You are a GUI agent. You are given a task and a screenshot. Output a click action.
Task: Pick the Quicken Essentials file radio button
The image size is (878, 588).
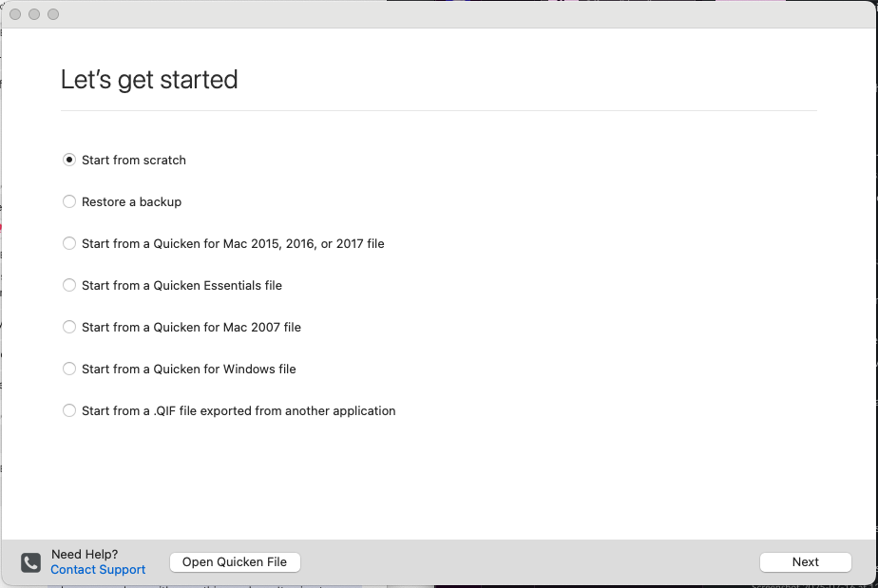[x=68, y=286]
